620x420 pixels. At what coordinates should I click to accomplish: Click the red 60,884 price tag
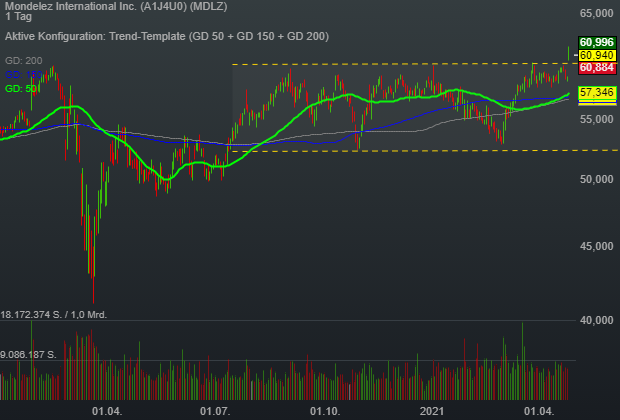click(597, 68)
